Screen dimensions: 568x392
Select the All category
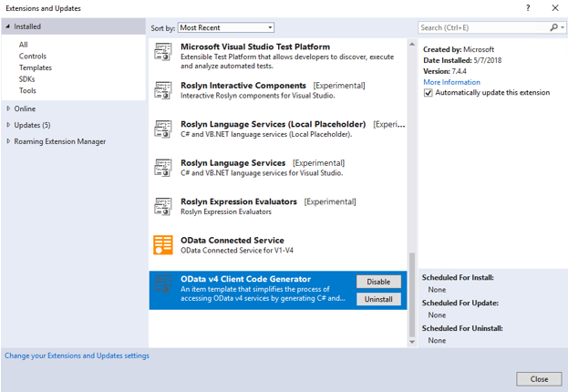click(x=23, y=45)
